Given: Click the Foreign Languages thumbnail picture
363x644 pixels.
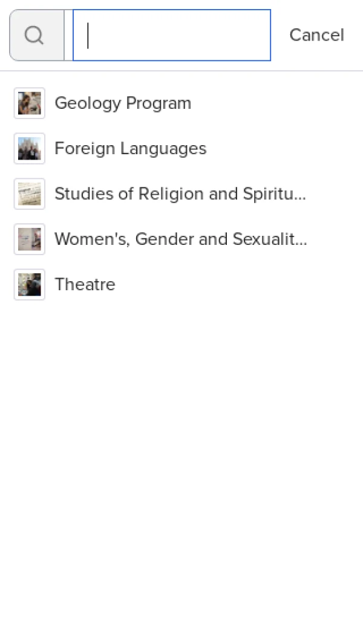Looking at the screenshot, I should 29,148.
